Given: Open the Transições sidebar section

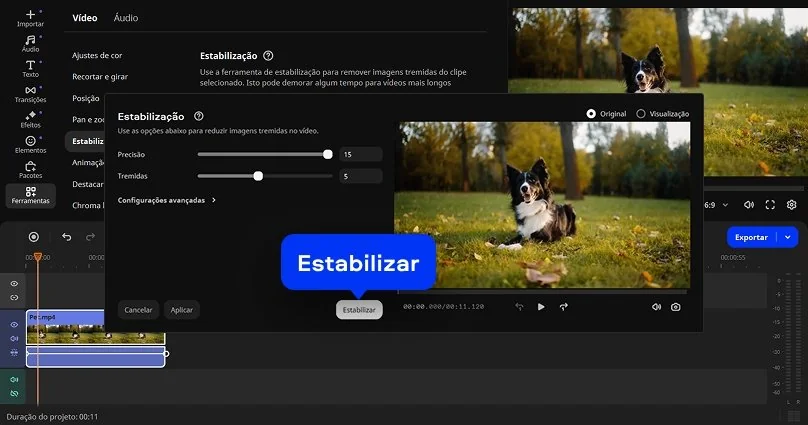Looking at the screenshot, I should pos(30,93).
